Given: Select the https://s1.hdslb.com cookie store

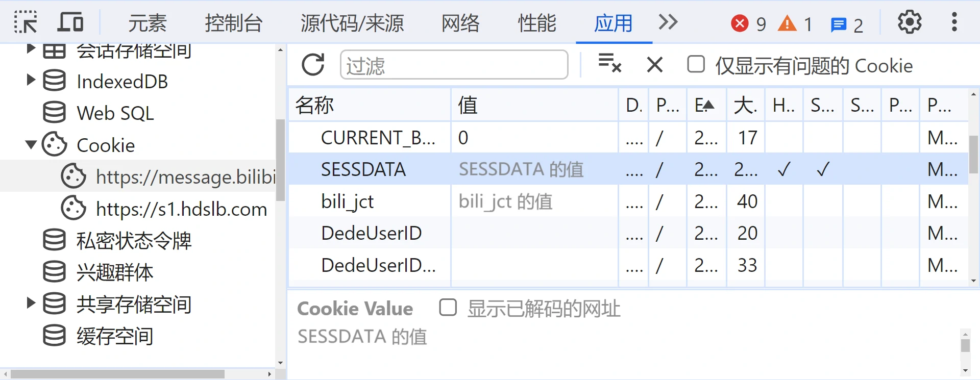Looking at the screenshot, I should pos(181,209).
